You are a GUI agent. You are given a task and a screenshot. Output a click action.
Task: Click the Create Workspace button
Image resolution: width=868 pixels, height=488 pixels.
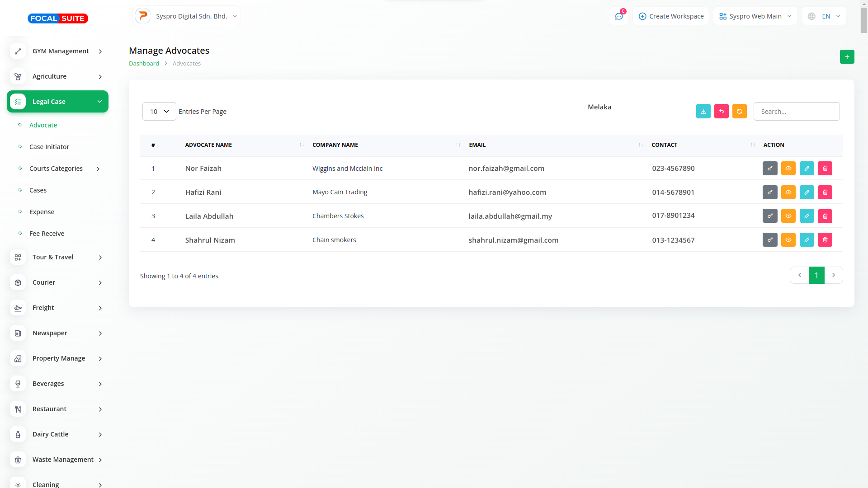coord(671,16)
